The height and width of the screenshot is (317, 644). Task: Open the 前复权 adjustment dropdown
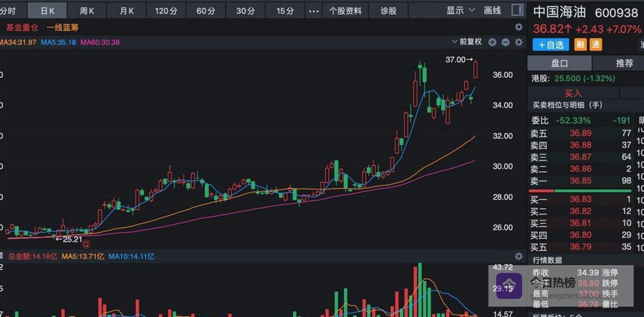(x=467, y=42)
